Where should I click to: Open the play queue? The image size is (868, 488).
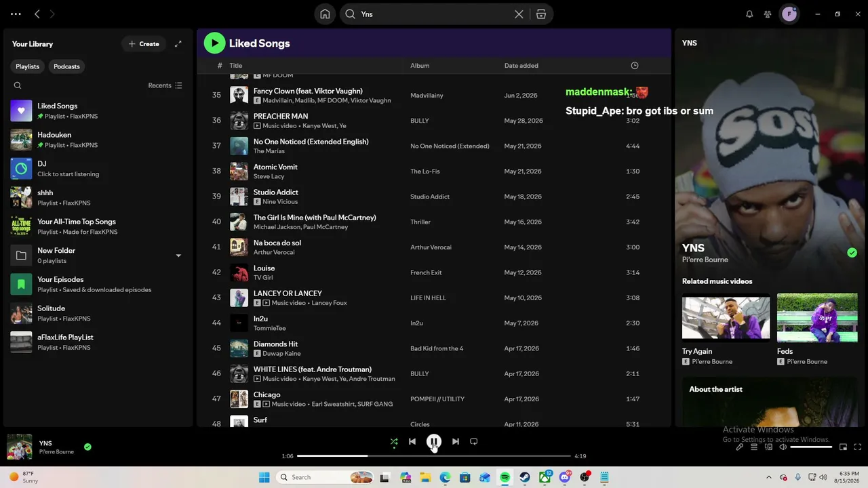[x=754, y=447]
